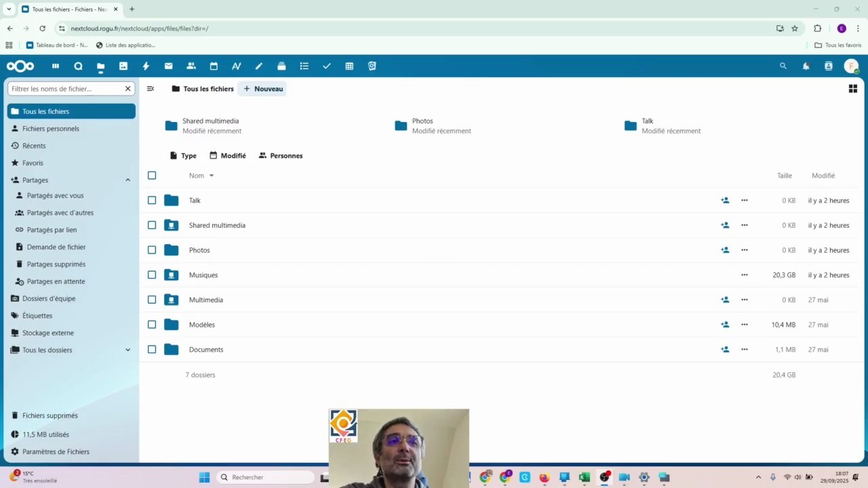868x488 pixels.
Task: Open actions menu for Talk folder
Action: 745,201
